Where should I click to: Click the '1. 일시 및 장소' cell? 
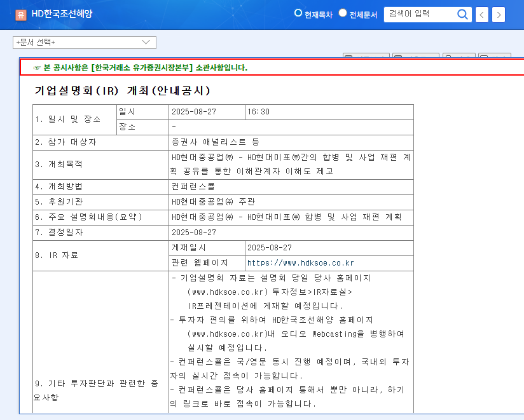pyautogui.click(x=74, y=119)
